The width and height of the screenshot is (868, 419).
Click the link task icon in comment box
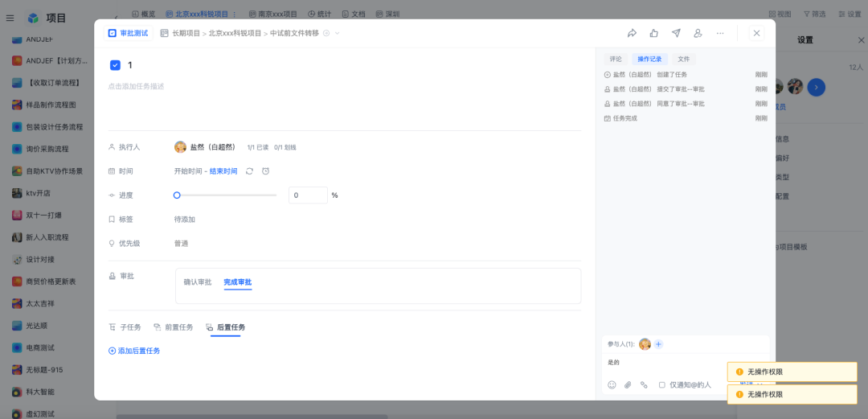(x=644, y=384)
